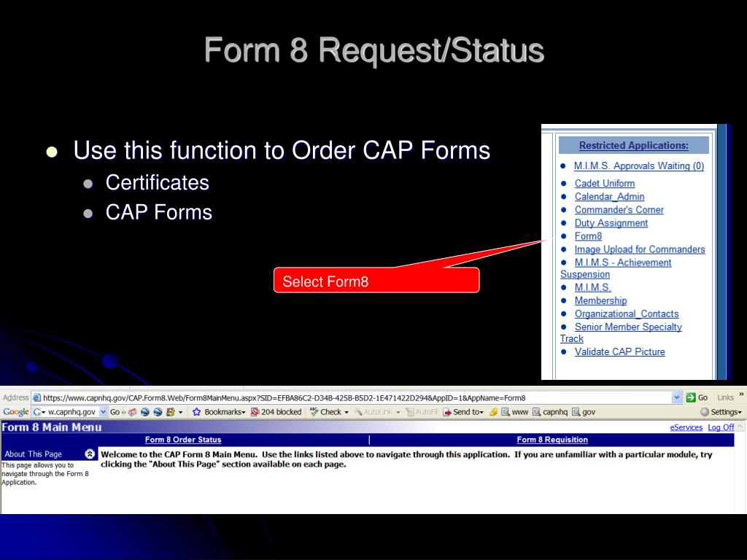Click the 'capnhq' find-word button
The width and height of the screenshot is (747, 560).
[550, 412]
